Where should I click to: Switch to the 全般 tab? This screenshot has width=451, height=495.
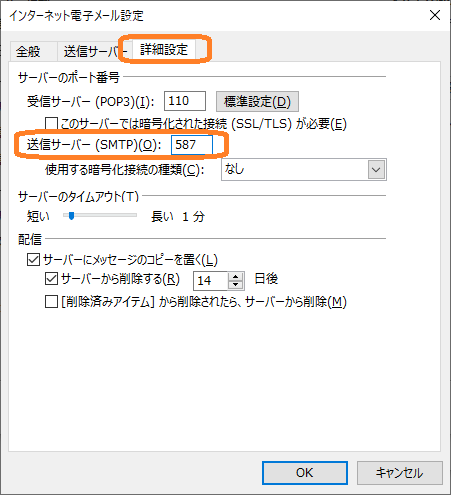tap(29, 51)
